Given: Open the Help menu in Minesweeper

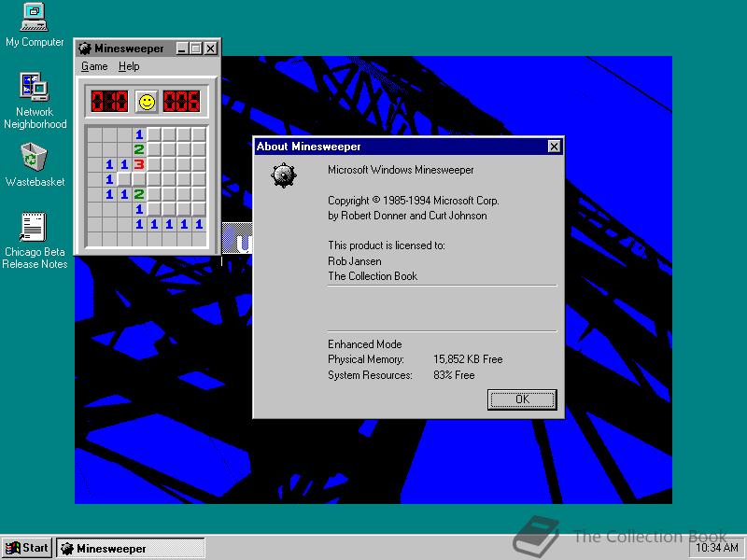Looking at the screenshot, I should pyautogui.click(x=129, y=66).
